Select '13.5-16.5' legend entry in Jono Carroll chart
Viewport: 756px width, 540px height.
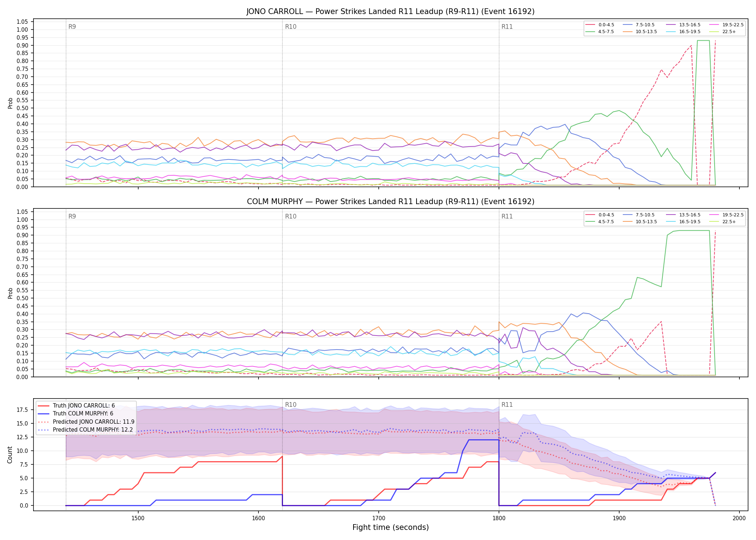click(683, 25)
